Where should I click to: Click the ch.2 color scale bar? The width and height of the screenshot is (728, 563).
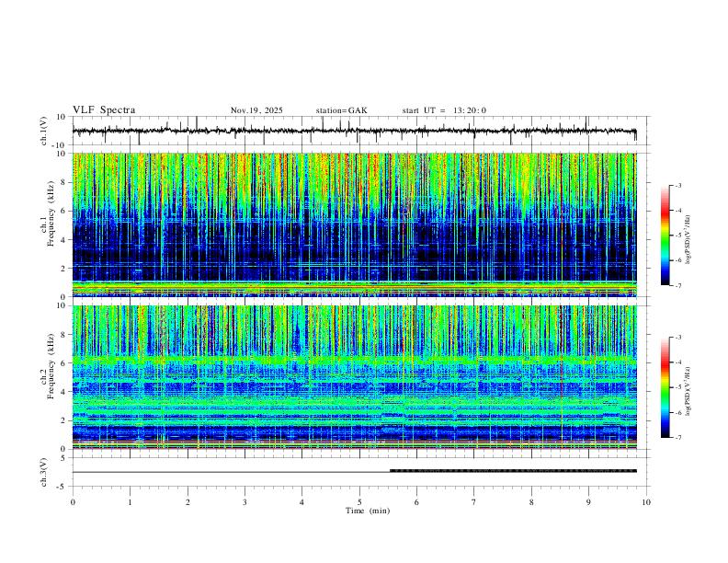click(x=665, y=387)
